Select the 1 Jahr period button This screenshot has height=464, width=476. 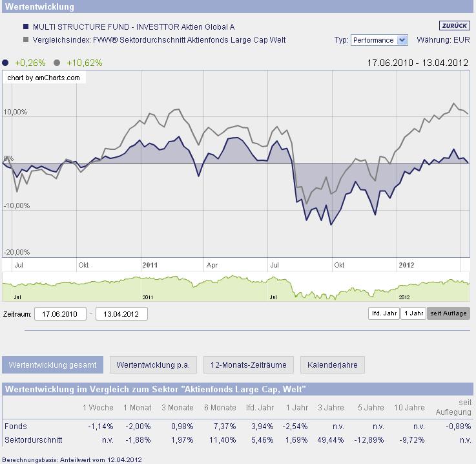click(x=413, y=313)
